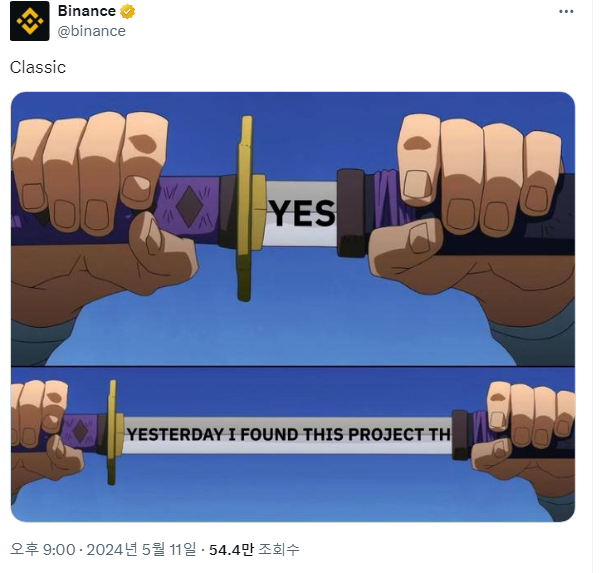Viewport: 607px width, 573px height.
Task: Click the purple diamond hilt in top panel
Action: click(x=189, y=208)
